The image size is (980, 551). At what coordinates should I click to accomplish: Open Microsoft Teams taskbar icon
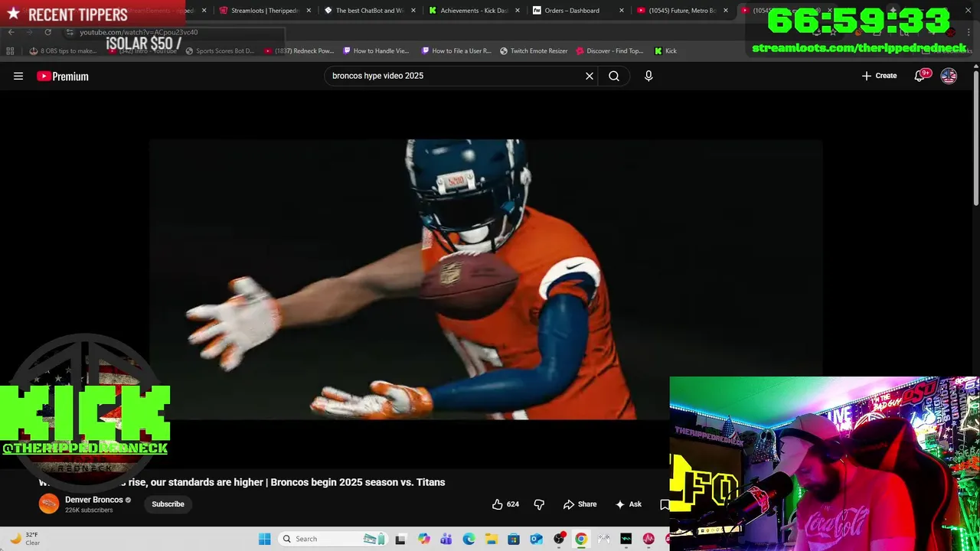pos(446,539)
